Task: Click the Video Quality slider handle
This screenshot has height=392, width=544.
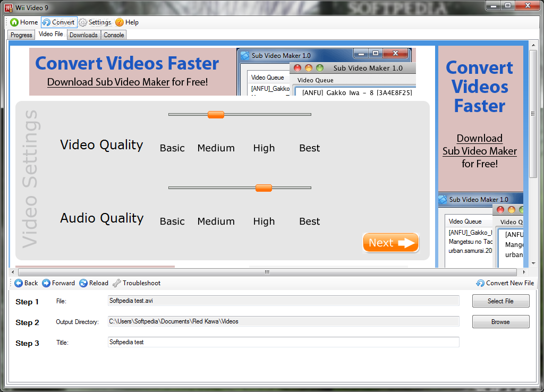Action: pyautogui.click(x=216, y=115)
